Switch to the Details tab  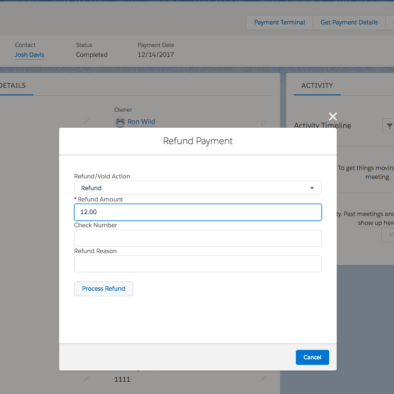[x=13, y=86]
